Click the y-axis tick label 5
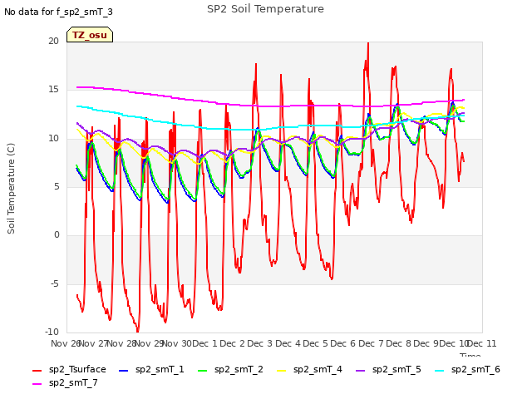This screenshot has width=532, height=399. [57, 186]
